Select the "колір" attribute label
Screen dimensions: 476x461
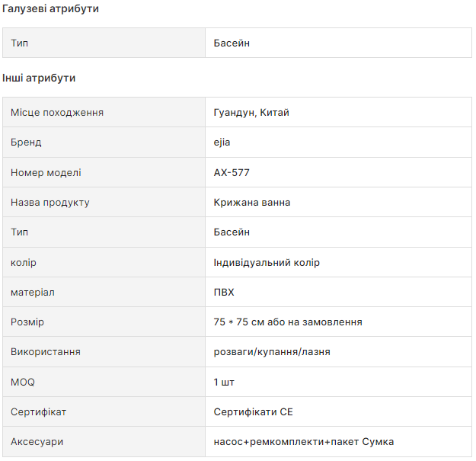coord(24,262)
